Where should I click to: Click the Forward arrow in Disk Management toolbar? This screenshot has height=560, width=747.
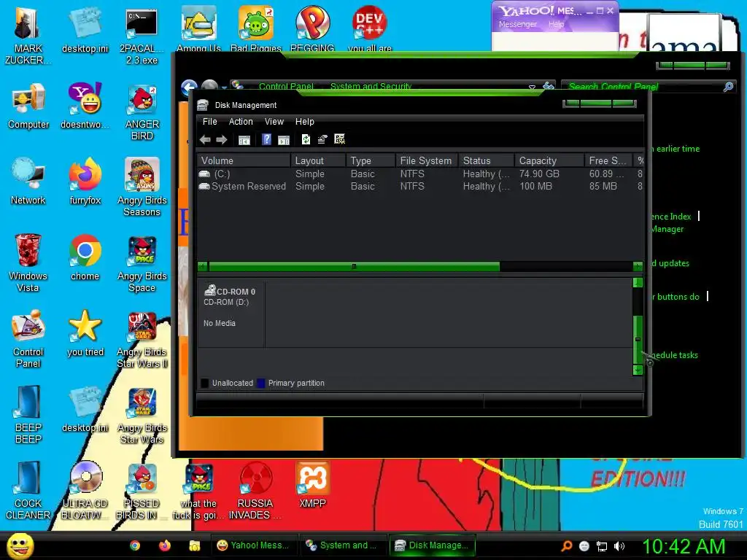[222, 139]
